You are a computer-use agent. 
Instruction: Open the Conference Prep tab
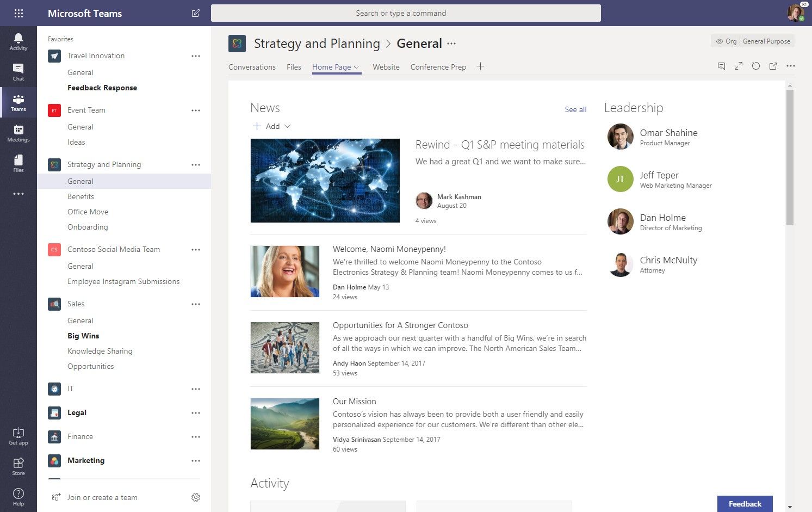(x=438, y=67)
